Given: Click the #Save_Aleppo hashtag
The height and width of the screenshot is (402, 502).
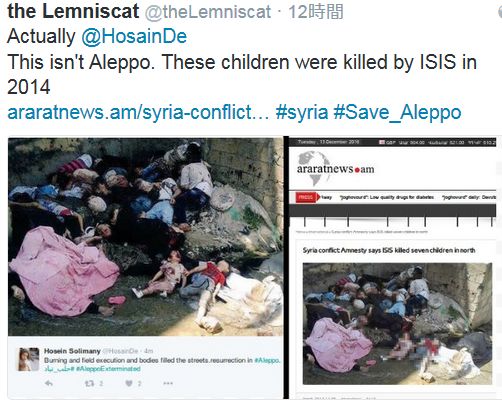Looking at the screenshot, I should pyautogui.click(x=397, y=112).
